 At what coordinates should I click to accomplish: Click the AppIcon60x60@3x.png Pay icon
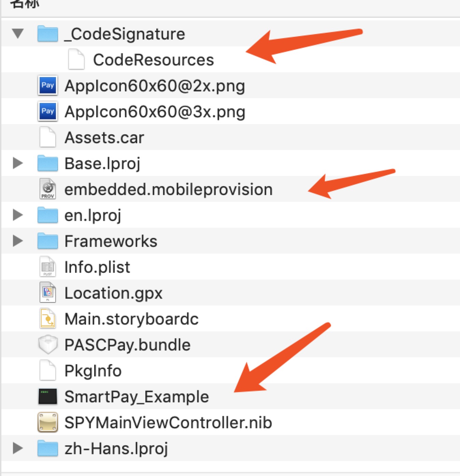(x=47, y=111)
